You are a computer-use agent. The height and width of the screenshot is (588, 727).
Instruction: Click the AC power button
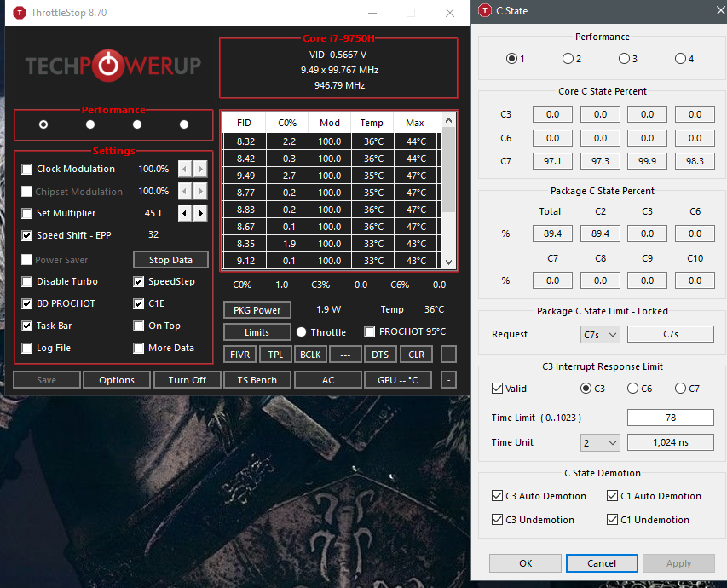point(328,380)
